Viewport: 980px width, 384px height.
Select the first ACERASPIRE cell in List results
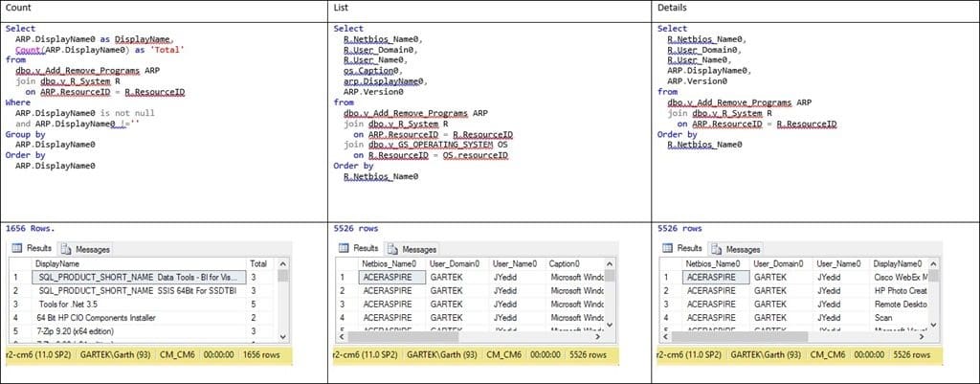(392, 277)
